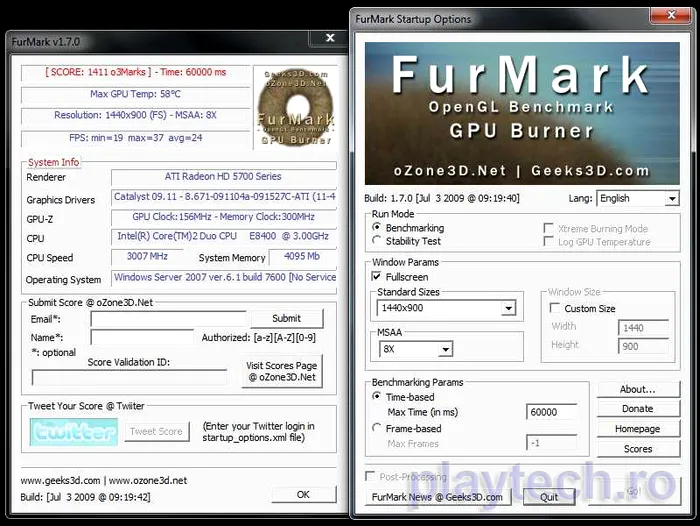Click the Scores button
The image size is (700, 526).
[638, 449]
